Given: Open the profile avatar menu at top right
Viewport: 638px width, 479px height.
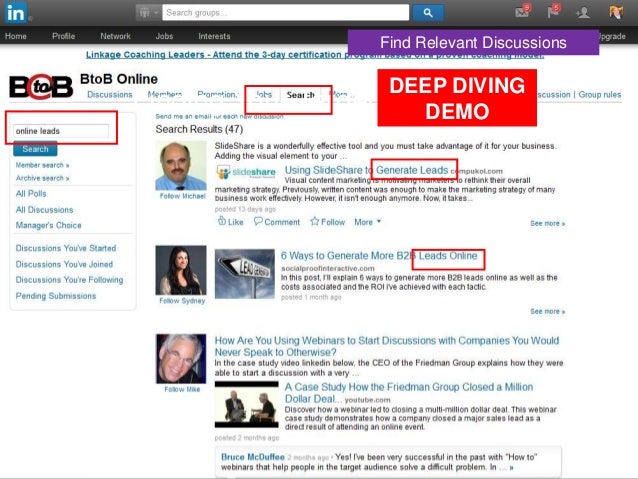Looking at the screenshot, I should [x=616, y=12].
